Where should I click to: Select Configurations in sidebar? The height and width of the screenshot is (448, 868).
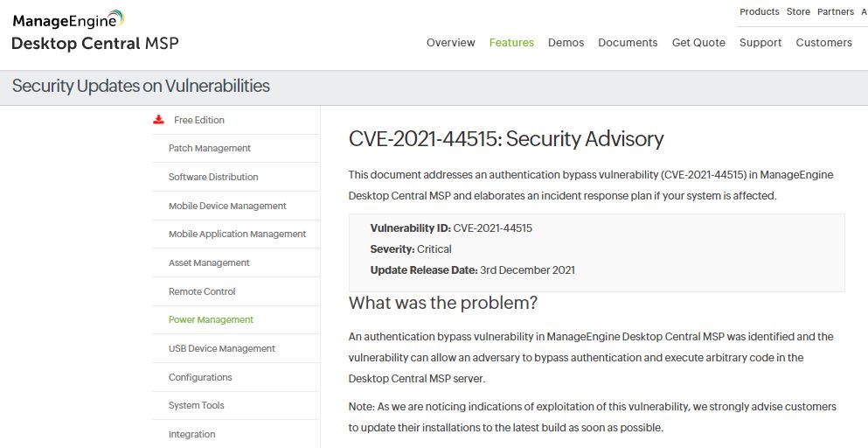pos(200,377)
